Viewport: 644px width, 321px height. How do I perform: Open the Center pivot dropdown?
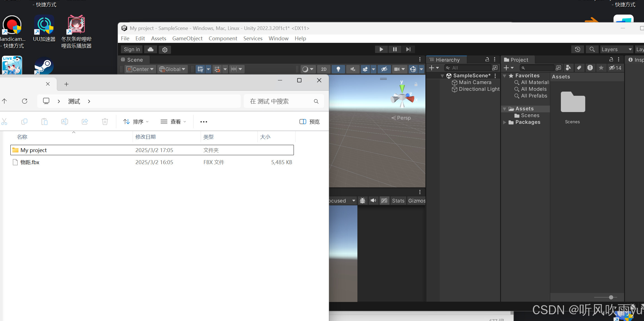tap(140, 69)
